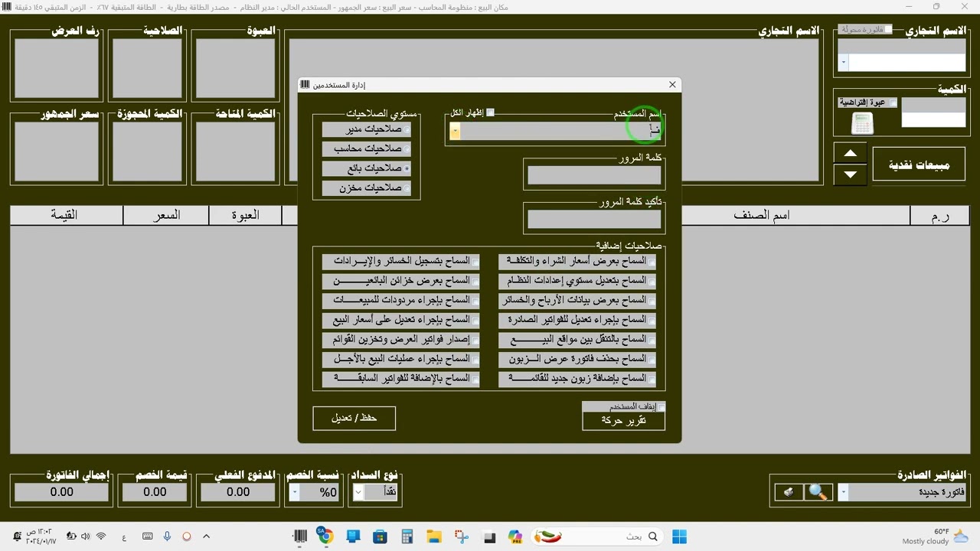This screenshot has height=551, width=980.
Task: Enable السماح بالتنقل بين مواقع البيع
Action: coord(577,339)
